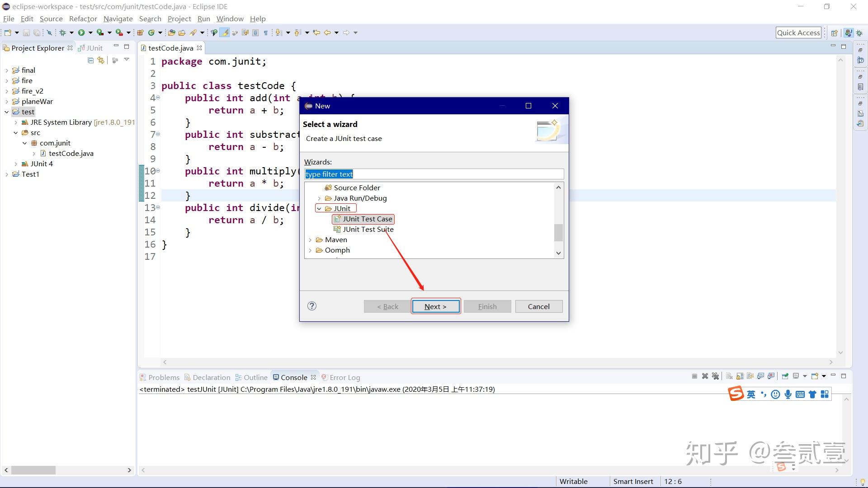Toggle Mark Occurrences highlighter in the toolbar
The width and height of the screenshot is (868, 488).
(x=225, y=33)
